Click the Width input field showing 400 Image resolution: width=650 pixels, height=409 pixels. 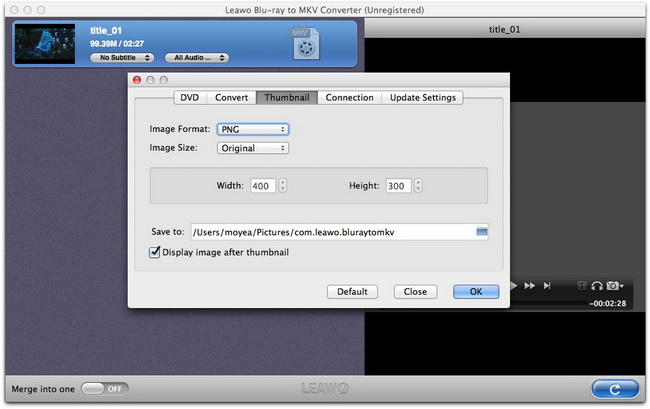(263, 186)
